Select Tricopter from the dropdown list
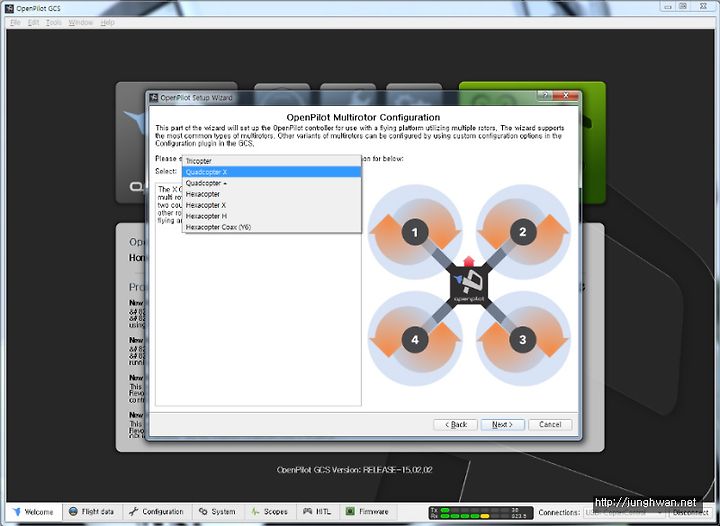 click(x=272, y=161)
